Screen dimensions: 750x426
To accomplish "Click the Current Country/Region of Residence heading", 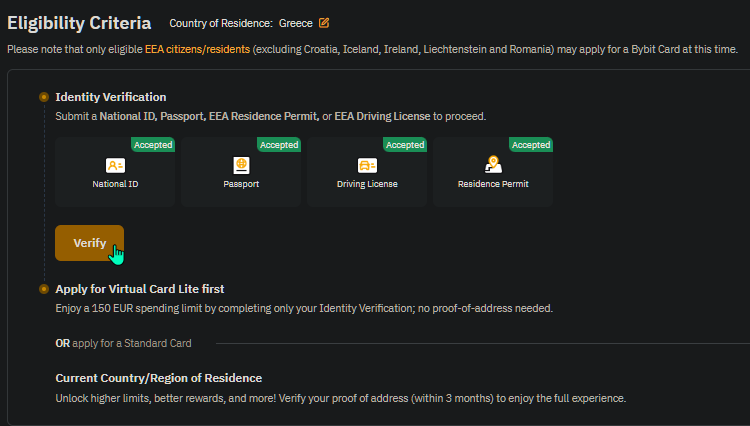I will tap(159, 378).
